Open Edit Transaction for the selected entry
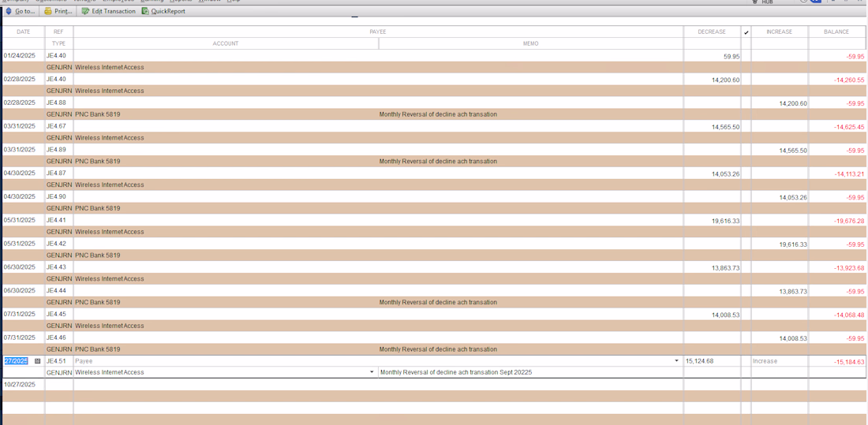Image resolution: width=868 pixels, height=425 pixels. coord(108,11)
